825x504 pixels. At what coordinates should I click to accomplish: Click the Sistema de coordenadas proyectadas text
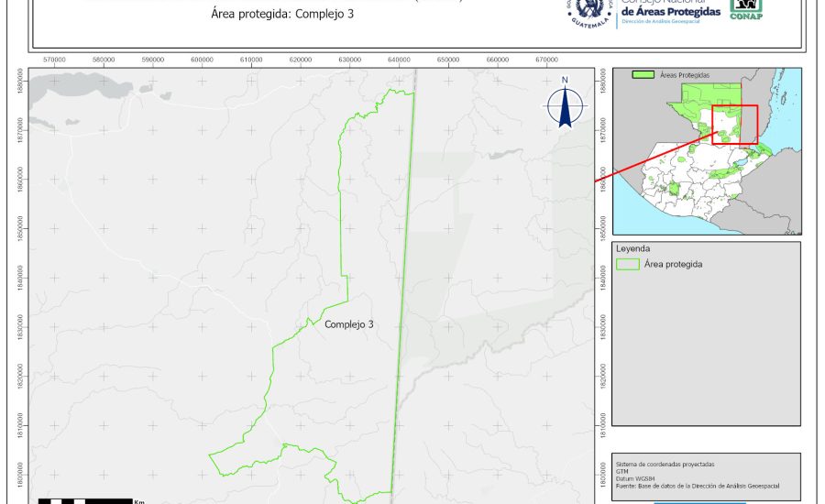pyautogui.click(x=665, y=464)
